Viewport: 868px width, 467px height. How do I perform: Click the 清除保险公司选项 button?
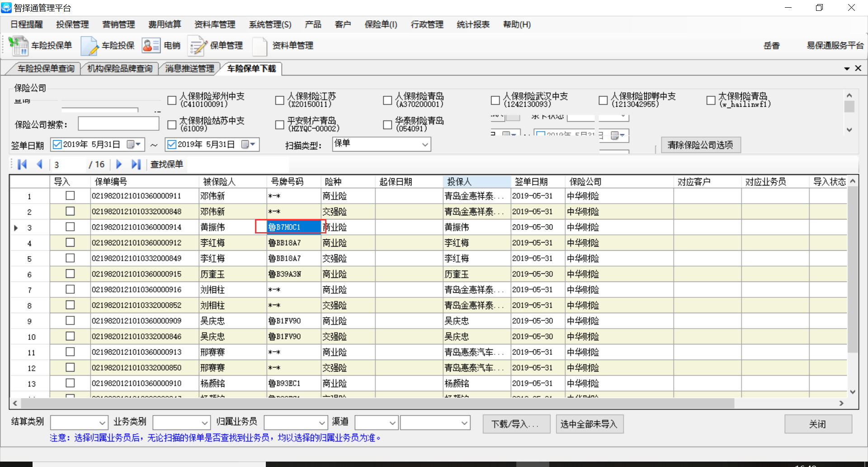[x=700, y=145]
